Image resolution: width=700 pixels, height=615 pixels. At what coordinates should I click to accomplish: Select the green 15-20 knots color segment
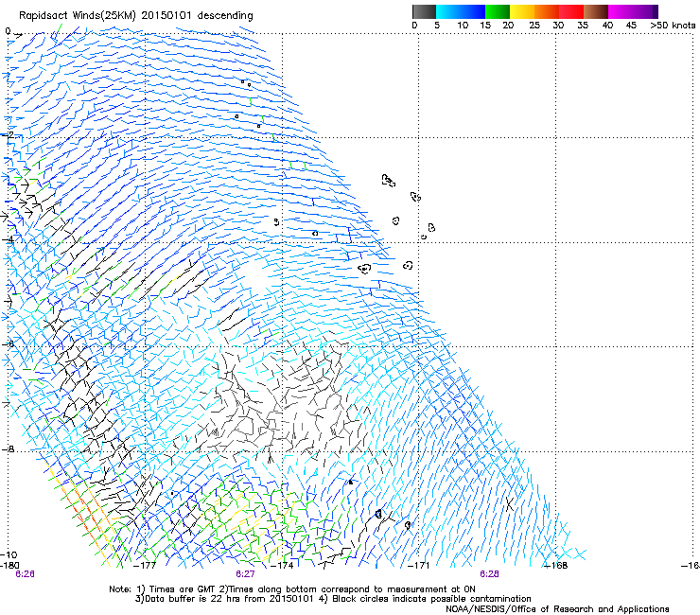point(498,11)
